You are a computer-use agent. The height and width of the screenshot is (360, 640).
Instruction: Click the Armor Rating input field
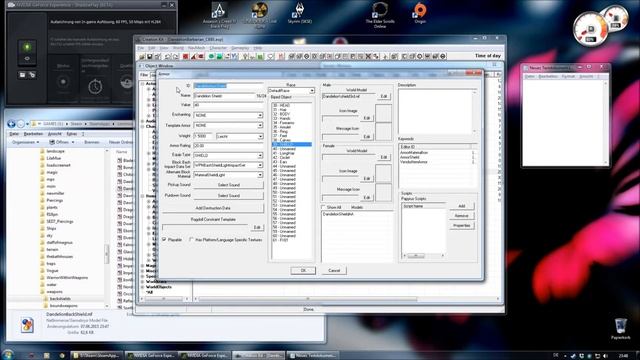[229, 146]
